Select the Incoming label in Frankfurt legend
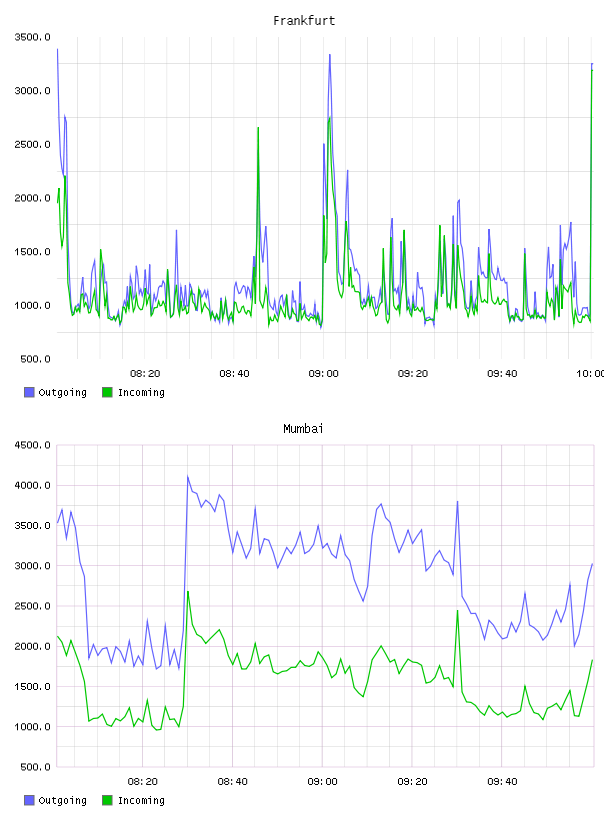Viewport: 608px width, 816px height. [141, 392]
